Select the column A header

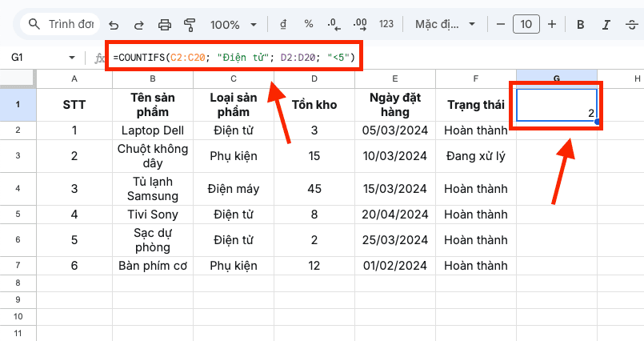click(x=74, y=78)
